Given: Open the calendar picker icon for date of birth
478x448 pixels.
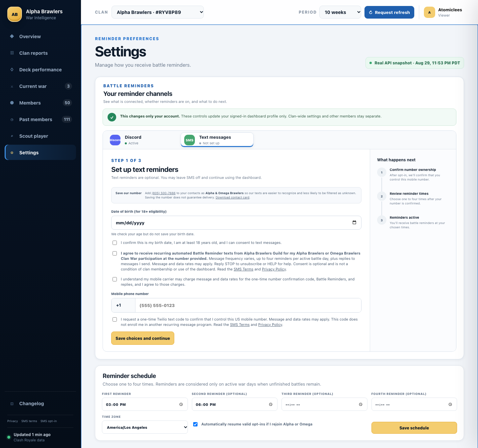Looking at the screenshot, I should [354, 223].
